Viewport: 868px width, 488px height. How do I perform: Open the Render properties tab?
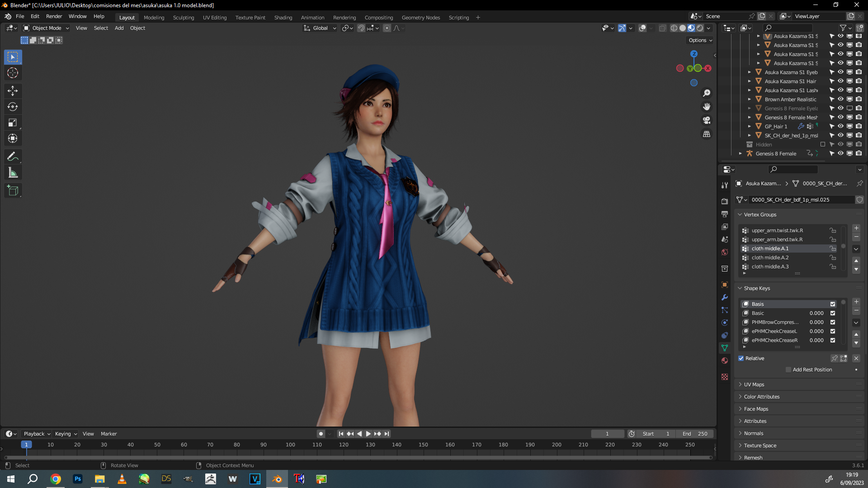(x=725, y=201)
